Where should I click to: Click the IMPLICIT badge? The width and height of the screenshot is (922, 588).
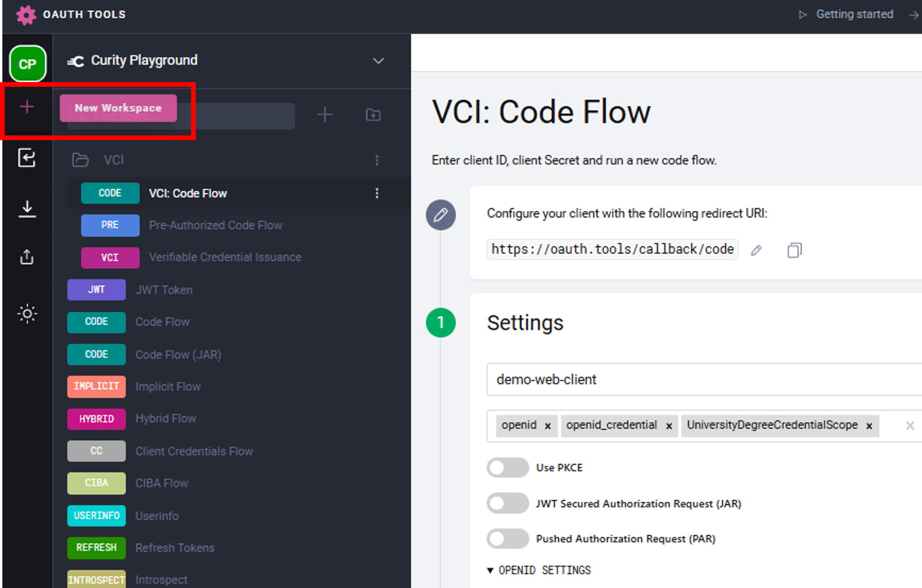(x=96, y=386)
